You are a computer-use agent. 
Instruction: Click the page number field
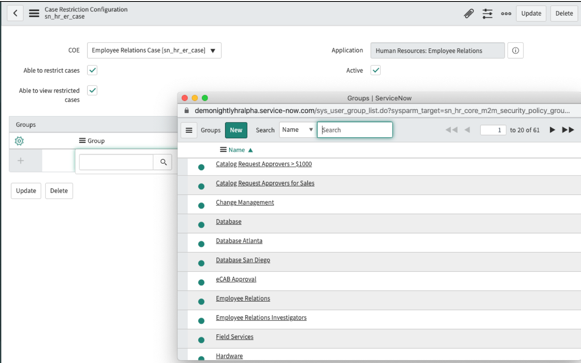click(493, 130)
